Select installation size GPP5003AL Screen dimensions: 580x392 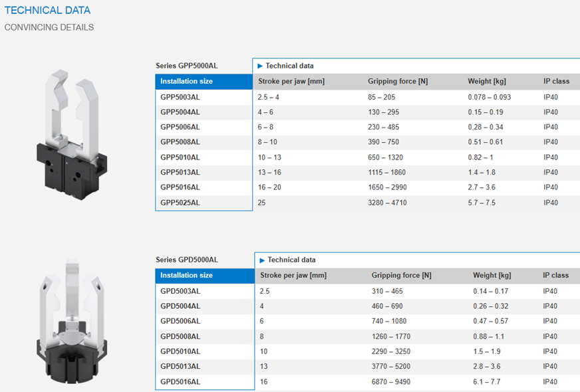tap(180, 97)
